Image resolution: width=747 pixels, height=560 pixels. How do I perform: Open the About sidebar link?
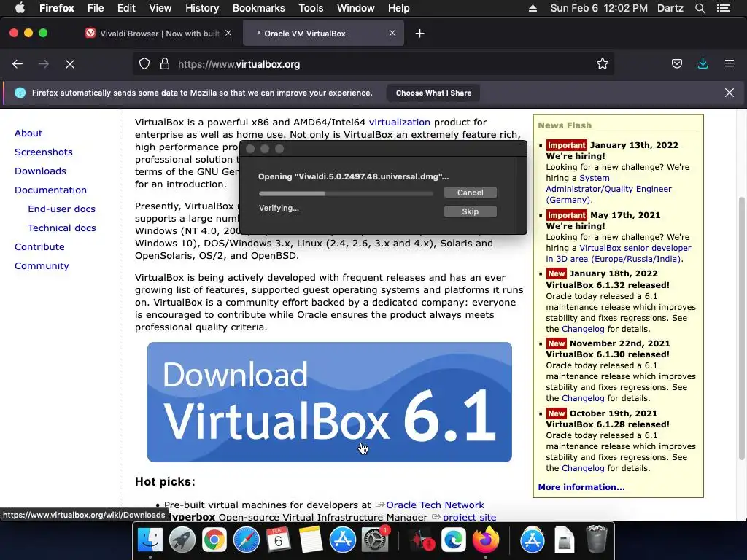(28, 133)
